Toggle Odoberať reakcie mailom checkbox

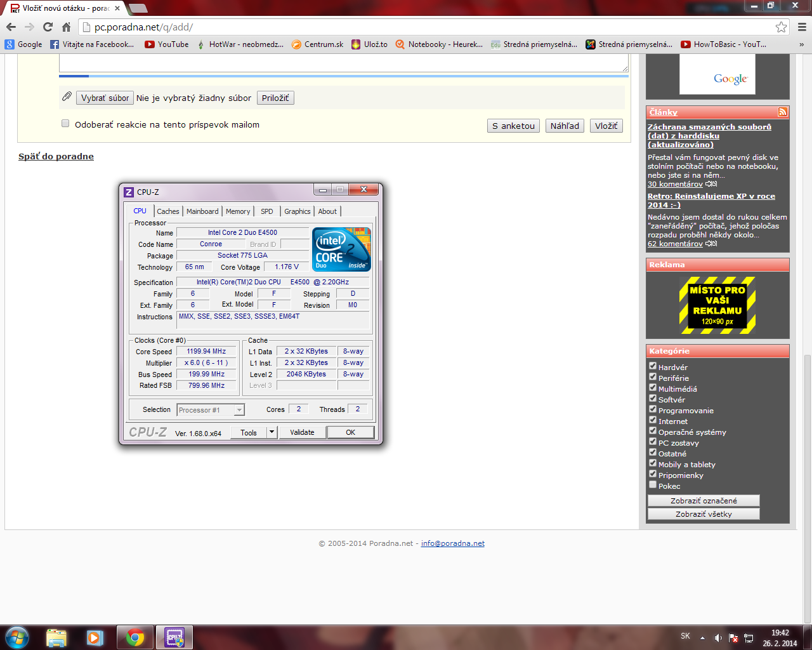click(x=65, y=124)
